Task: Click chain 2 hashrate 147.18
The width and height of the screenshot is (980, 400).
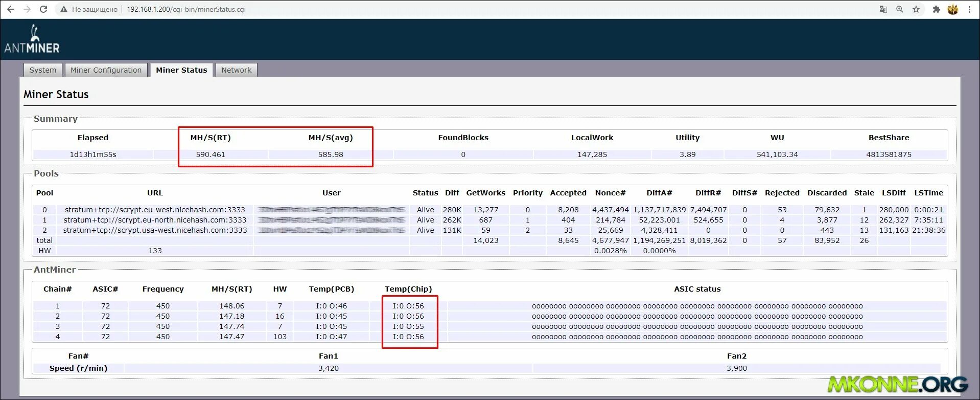Action: tap(231, 316)
